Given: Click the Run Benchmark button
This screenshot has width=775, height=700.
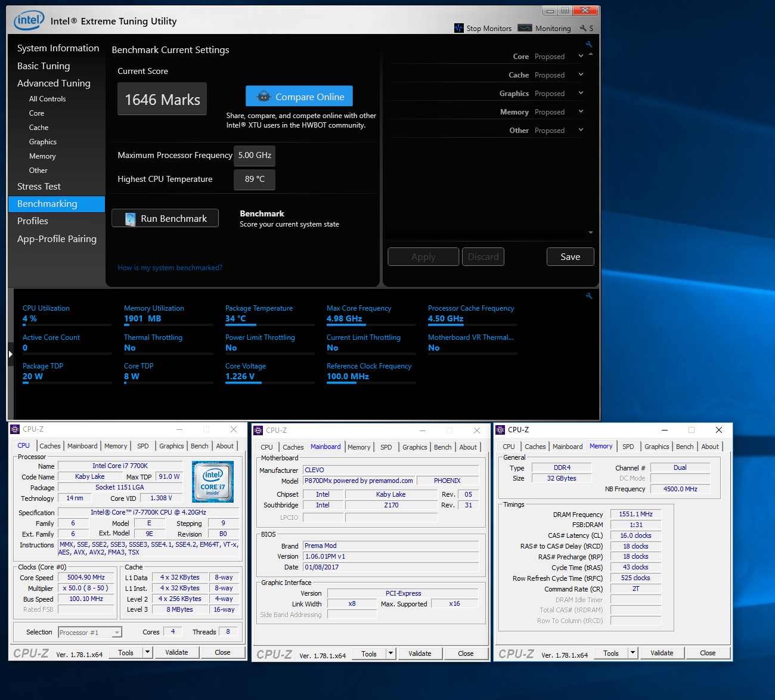Looking at the screenshot, I should [165, 218].
